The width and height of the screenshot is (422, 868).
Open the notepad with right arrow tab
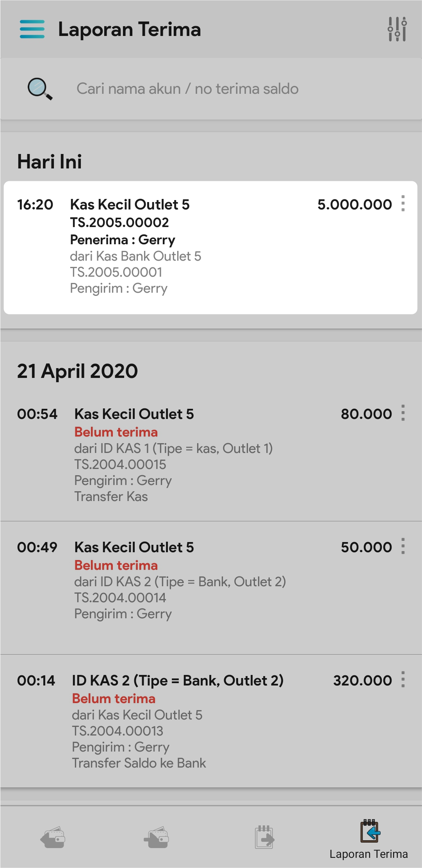click(264, 838)
